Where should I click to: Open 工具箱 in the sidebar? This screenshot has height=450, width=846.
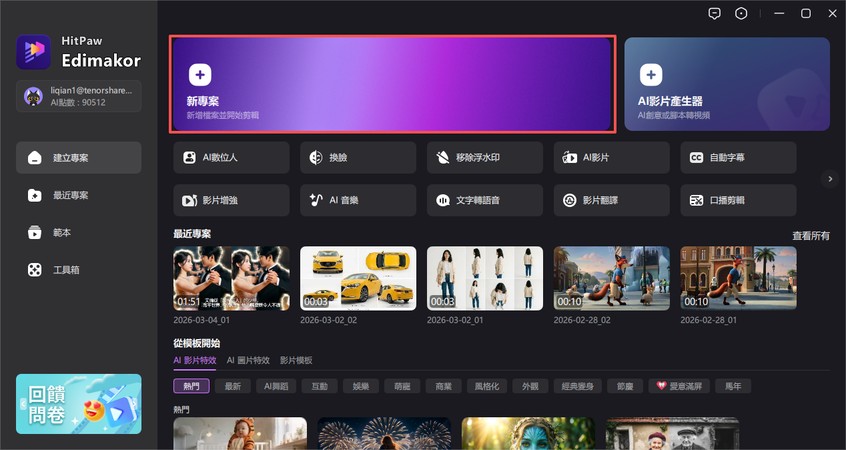click(79, 270)
